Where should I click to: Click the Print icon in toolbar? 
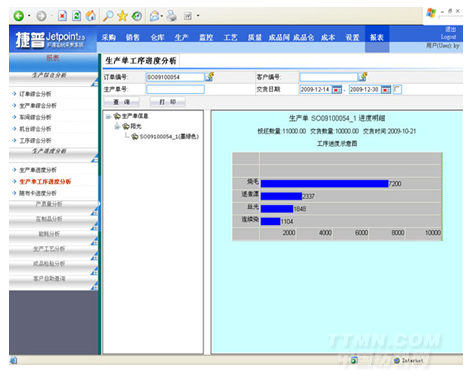tap(171, 16)
